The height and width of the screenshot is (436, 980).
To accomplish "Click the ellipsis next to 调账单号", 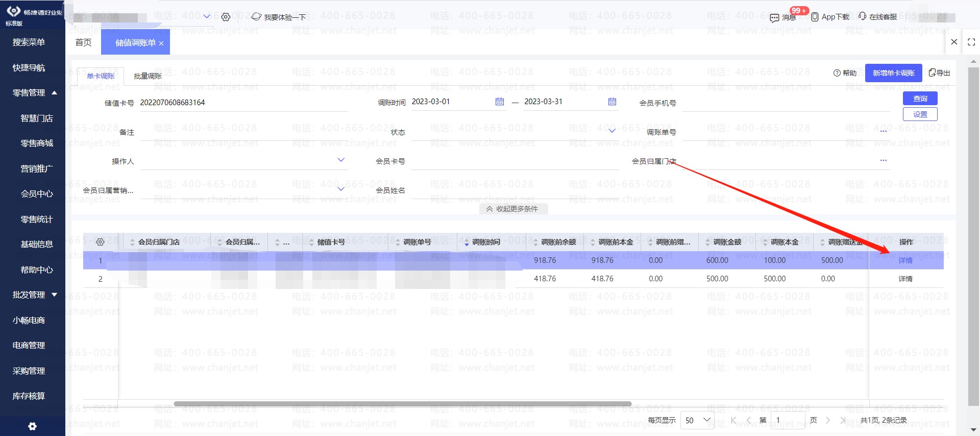I will (x=884, y=131).
